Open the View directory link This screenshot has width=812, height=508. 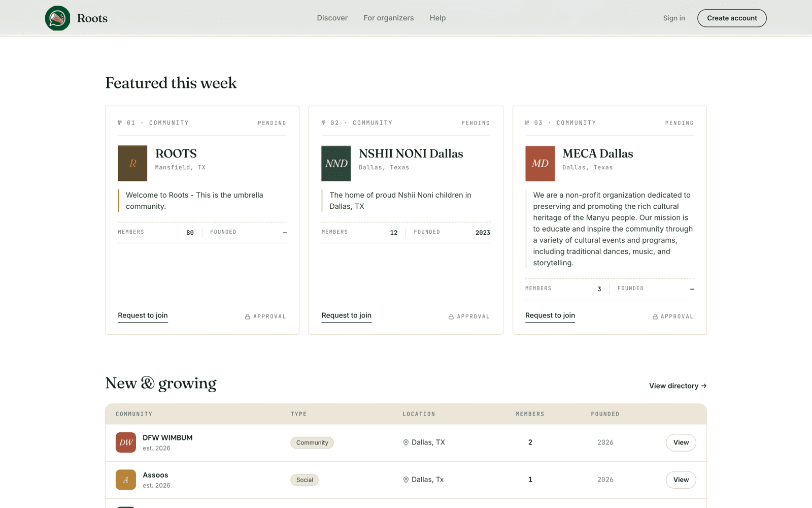pos(678,386)
